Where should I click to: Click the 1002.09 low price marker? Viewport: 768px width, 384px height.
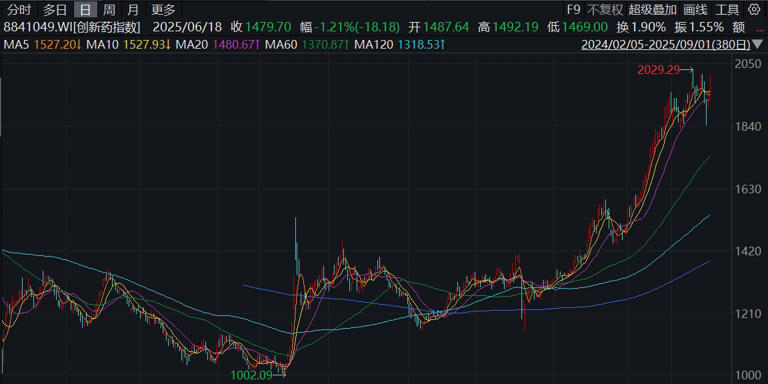[x=251, y=374]
